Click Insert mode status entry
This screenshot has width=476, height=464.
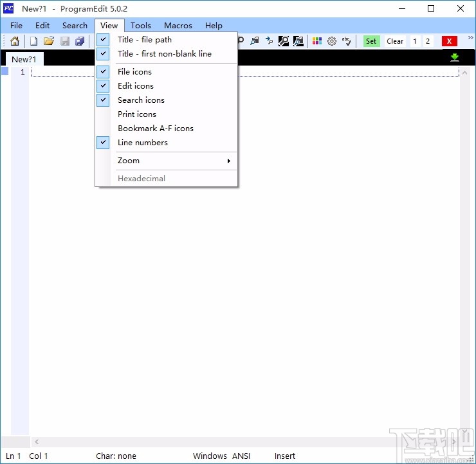tap(285, 456)
